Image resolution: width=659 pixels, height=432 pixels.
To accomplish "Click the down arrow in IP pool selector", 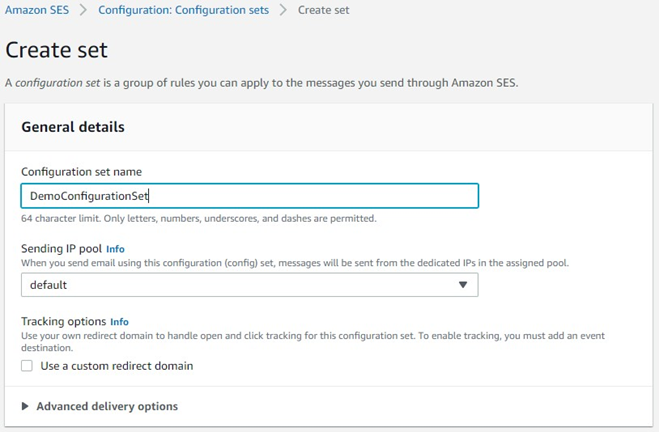I will [462, 285].
